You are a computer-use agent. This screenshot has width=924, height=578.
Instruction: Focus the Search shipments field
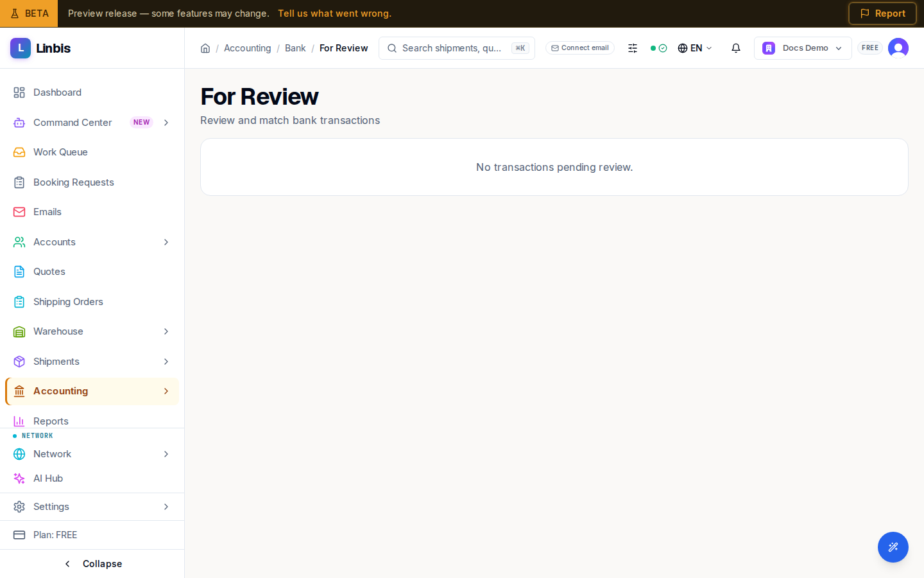457,48
